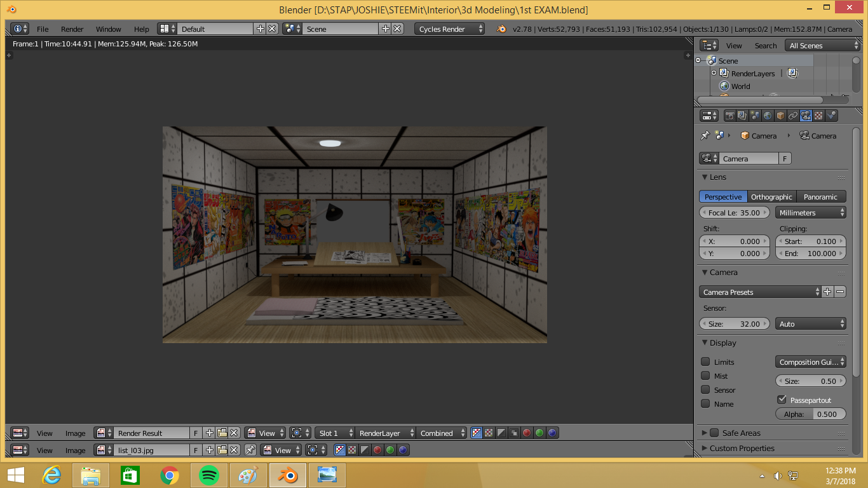The height and width of the screenshot is (488, 868).
Task: Open the World properties tab globe icon
Action: [x=768, y=116]
